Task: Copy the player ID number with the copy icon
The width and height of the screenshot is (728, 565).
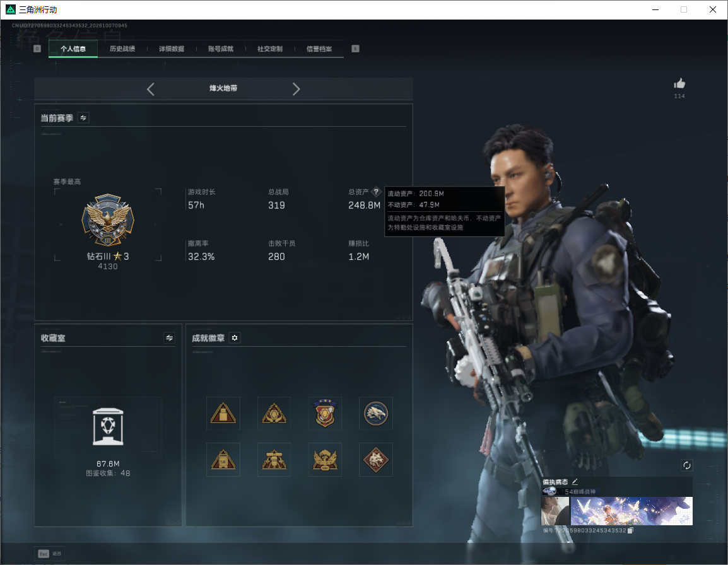Action: click(x=630, y=530)
